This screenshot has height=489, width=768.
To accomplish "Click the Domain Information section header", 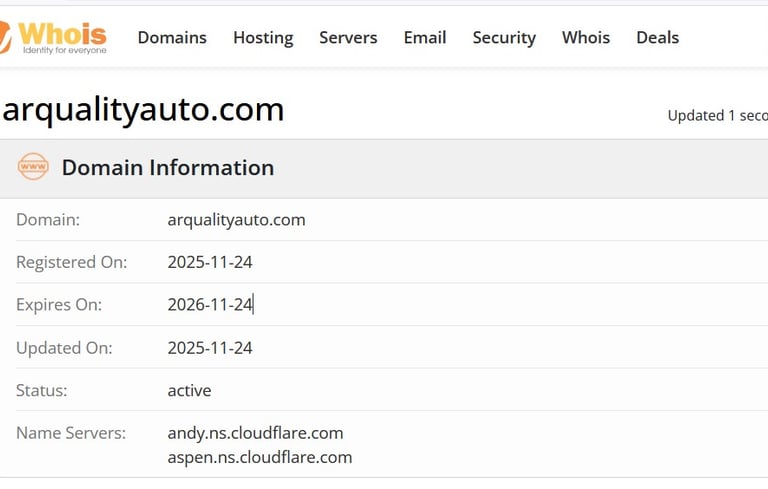I will pyautogui.click(x=168, y=168).
